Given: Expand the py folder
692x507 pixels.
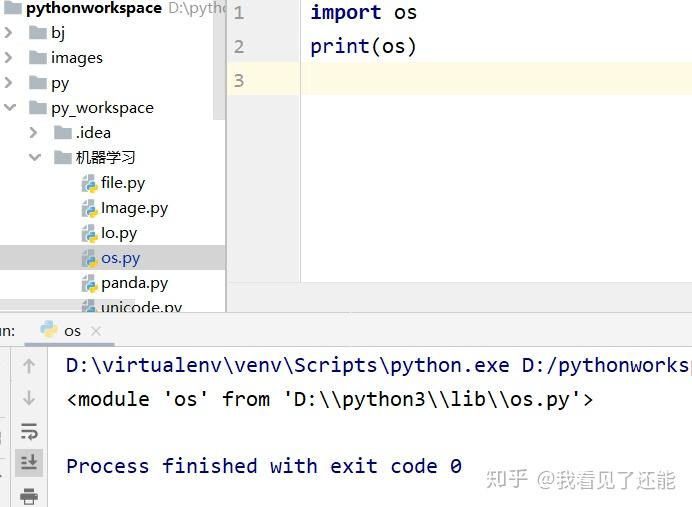Looking at the screenshot, I should [x=9, y=83].
